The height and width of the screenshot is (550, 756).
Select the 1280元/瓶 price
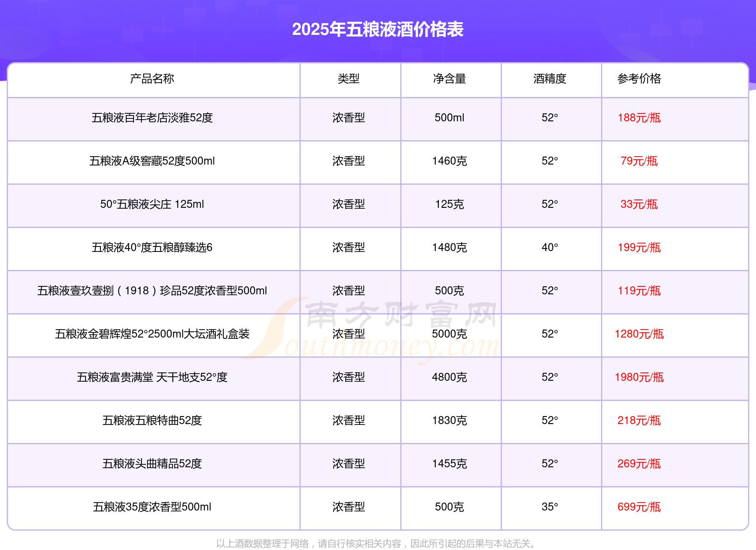click(x=639, y=334)
